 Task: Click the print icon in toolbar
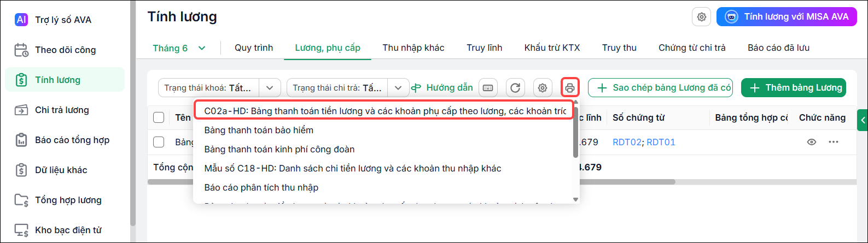[x=570, y=87]
